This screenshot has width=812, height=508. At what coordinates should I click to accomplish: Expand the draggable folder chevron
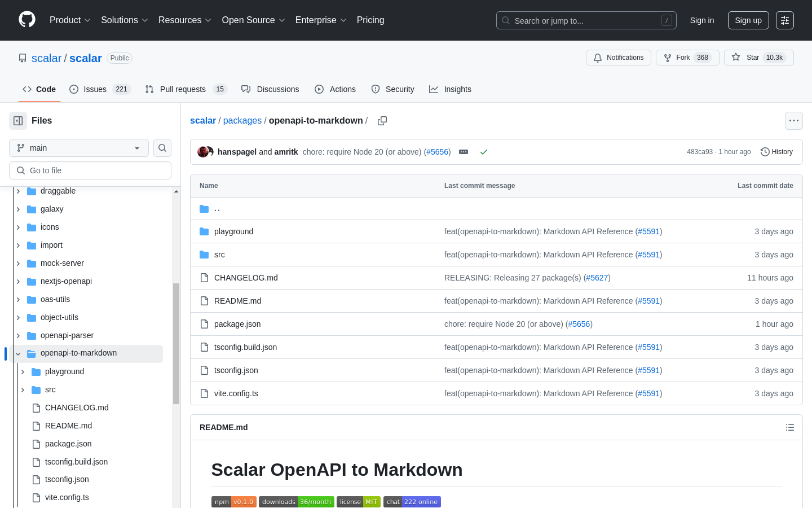(18, 191)
